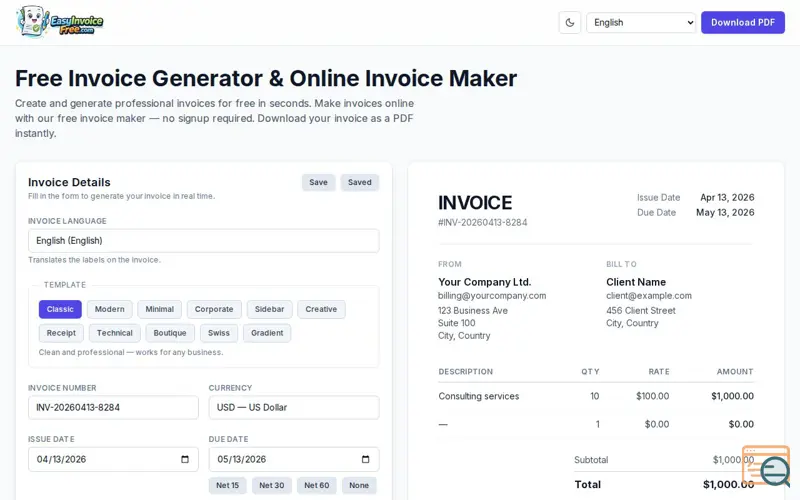
Task: Click the Issue Date field
Action: (113, 459)
